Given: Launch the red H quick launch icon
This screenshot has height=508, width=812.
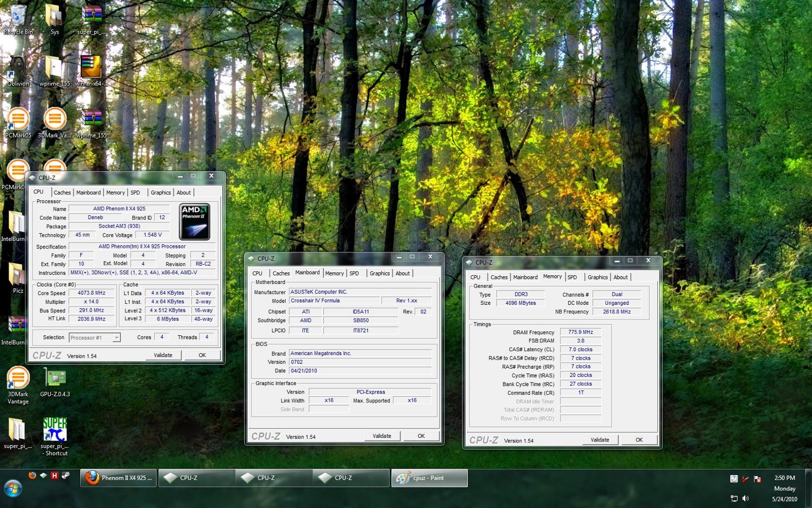Looking at the screenshot, I should tap(54, 475).
